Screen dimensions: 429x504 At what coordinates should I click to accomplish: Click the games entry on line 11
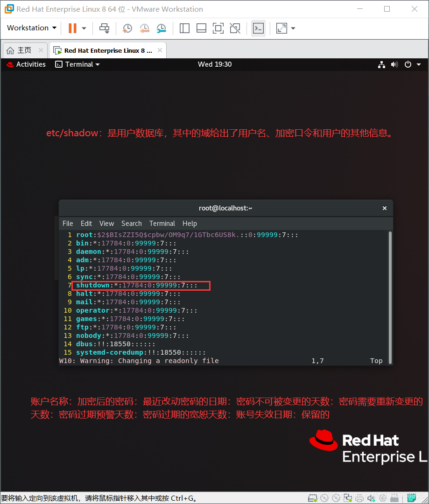coord(130,319)
